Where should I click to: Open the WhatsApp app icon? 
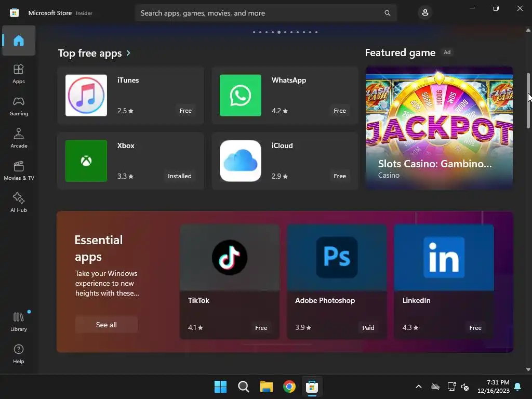click(240, 96)
